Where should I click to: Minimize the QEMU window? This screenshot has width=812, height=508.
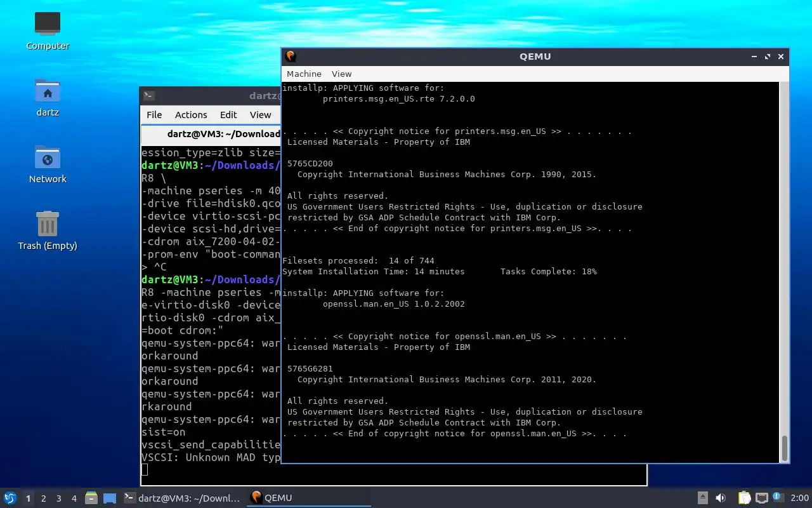pyautogui.click(x=754, y=57)
